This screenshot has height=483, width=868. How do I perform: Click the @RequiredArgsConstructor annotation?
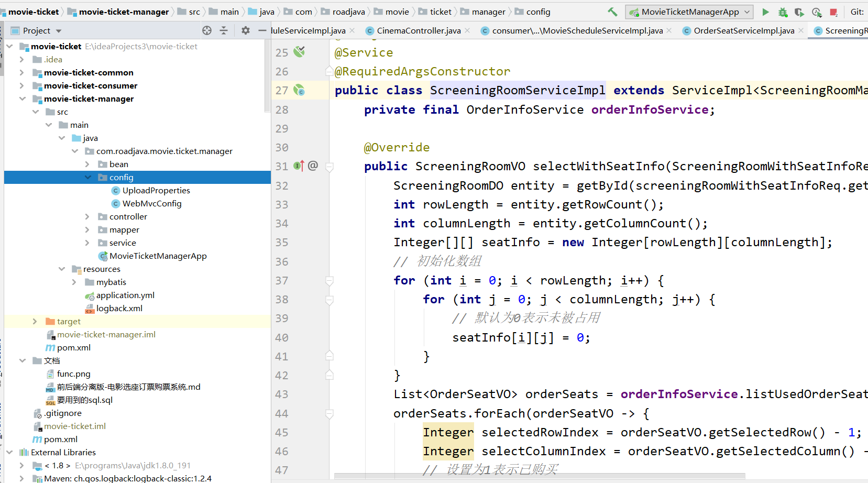click(x=422, y=71)
